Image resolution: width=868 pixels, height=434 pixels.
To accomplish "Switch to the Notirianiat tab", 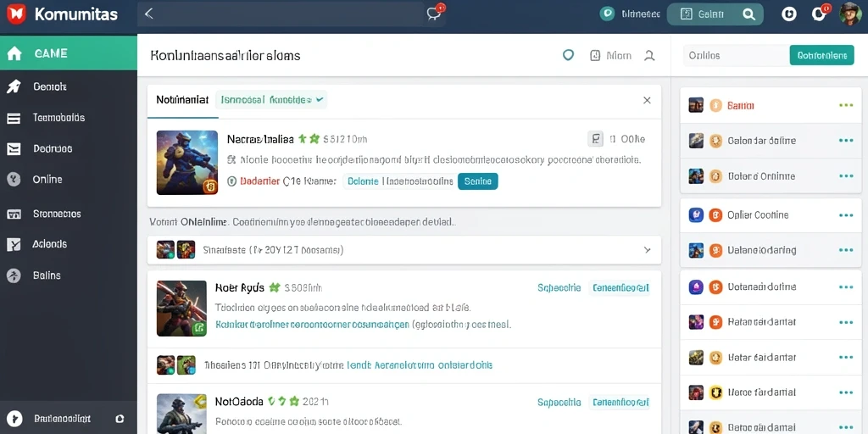I will [183, 100].
